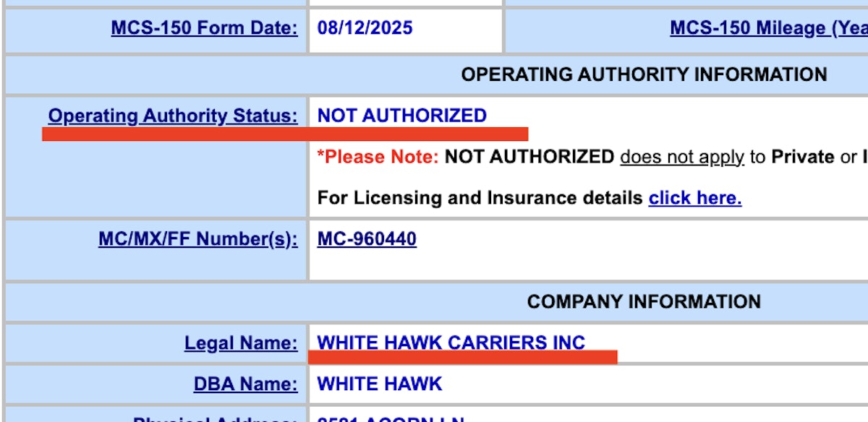Click the MCS-150 Mileage (Year) link
This screenshot has width=868, height=422.
pos(768,28)
